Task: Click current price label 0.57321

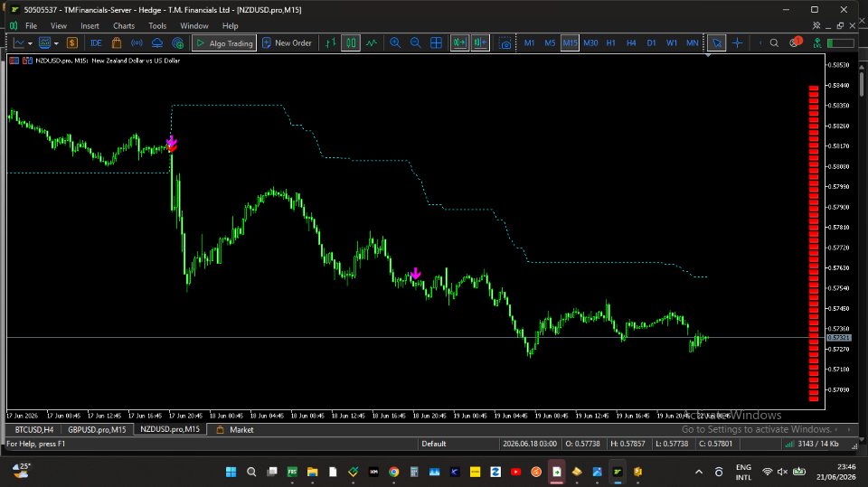Action: 838,338
